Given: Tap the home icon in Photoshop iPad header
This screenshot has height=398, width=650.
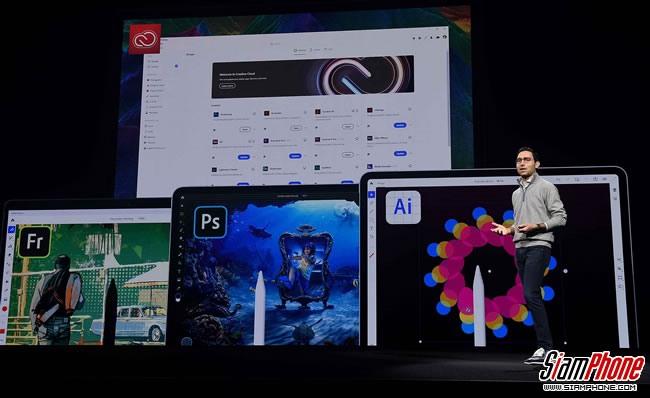Looking at the screenshot, I should click(x=182, y=197).
